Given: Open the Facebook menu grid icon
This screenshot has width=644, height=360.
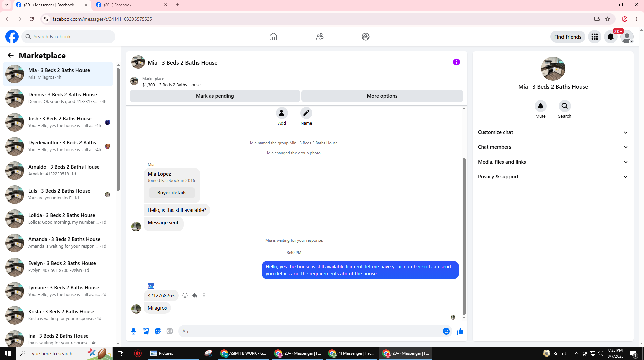Looking at the screenshot, I should [x=595, y=37].
